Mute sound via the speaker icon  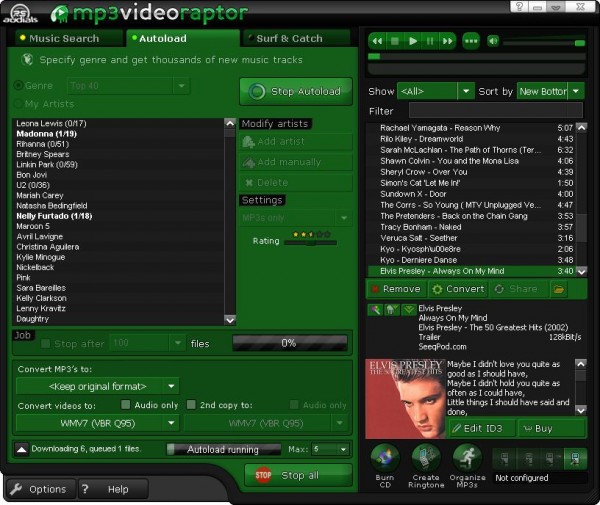[493, 41]
